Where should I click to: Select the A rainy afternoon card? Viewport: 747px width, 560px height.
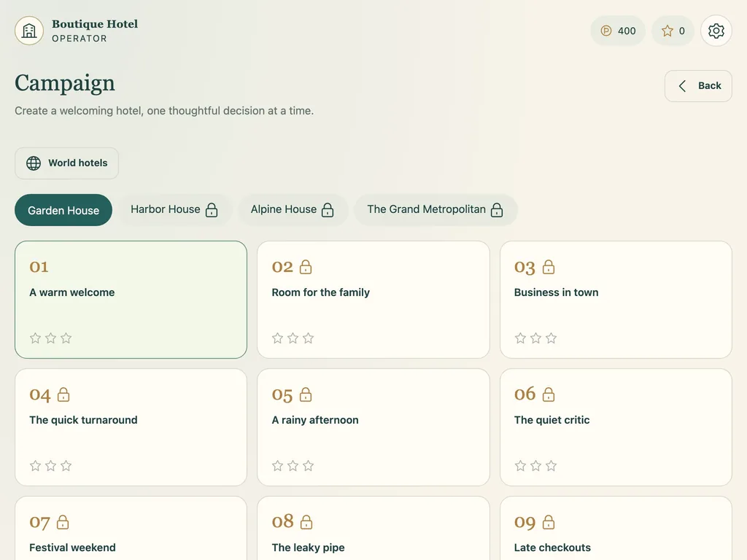point(373,427)
